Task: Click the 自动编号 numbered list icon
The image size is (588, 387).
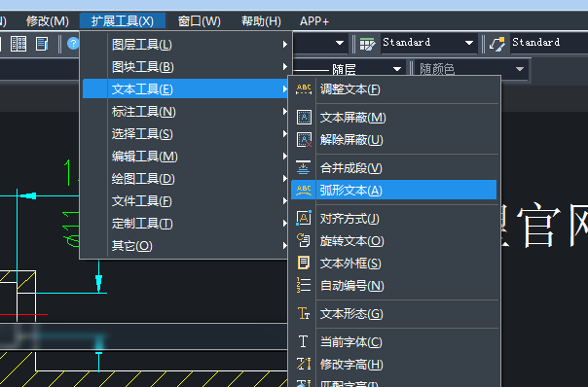Action: (304, 285)
